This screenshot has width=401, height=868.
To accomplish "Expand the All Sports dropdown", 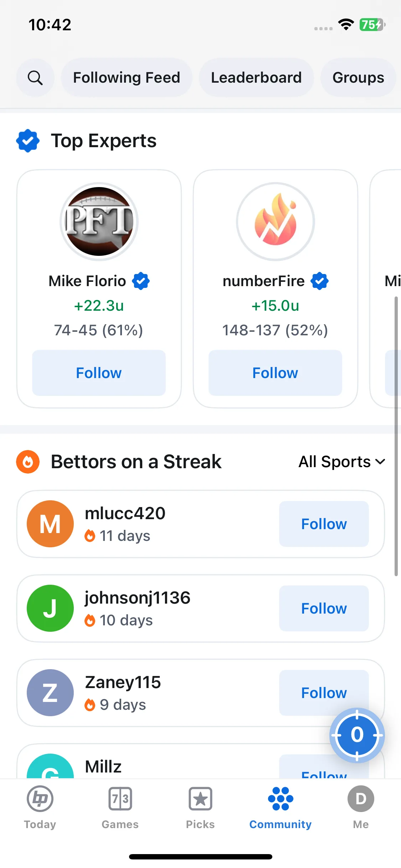I will click(342, 462).
